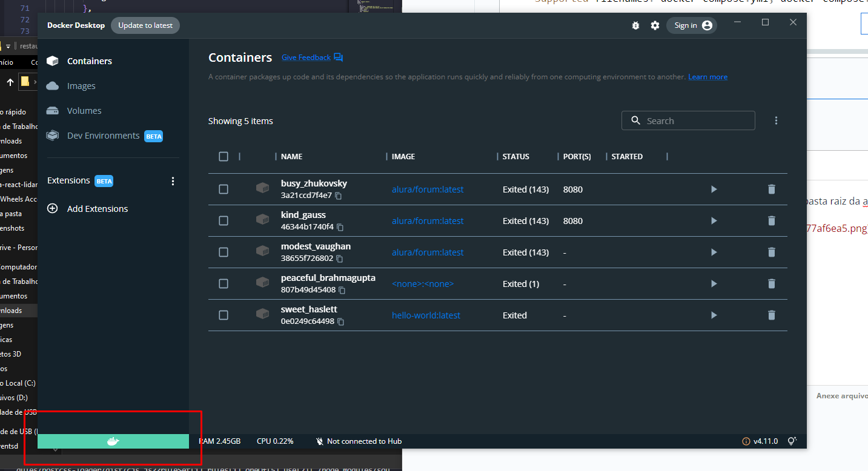Start the busy_zhukovsky container

point(714,189)
